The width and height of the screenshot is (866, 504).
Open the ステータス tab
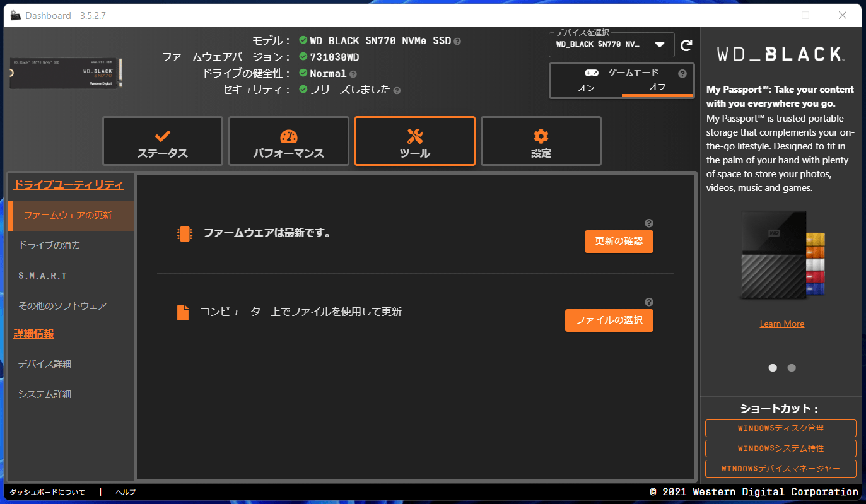(163, 141)
